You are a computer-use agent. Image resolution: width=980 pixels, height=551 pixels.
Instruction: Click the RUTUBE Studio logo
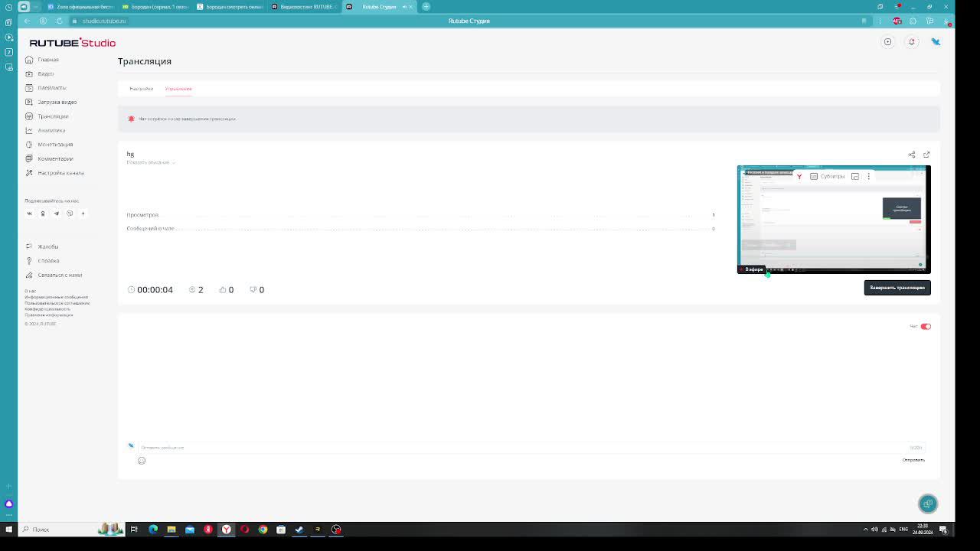pos(73,43)
